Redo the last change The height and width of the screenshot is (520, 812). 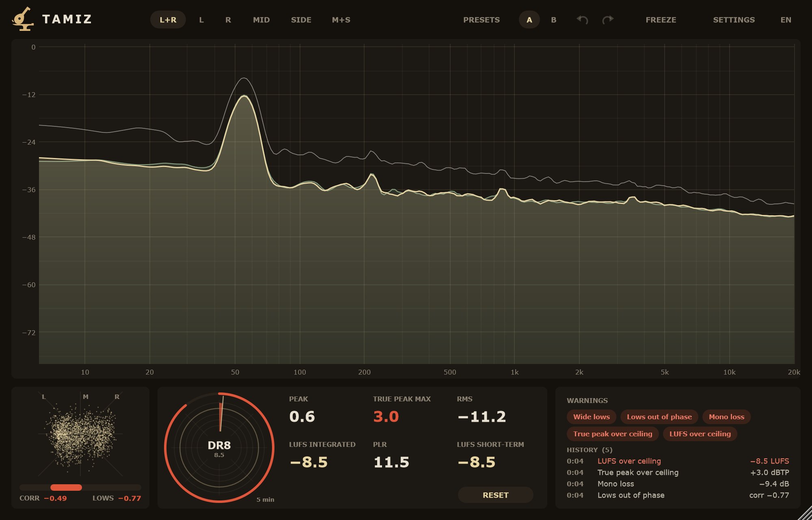608,19
